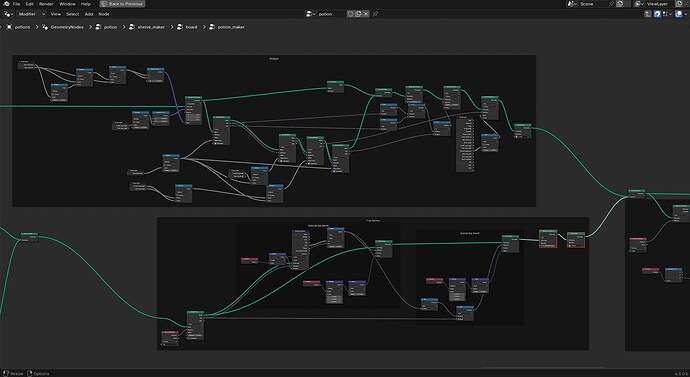Viewport: 690px width, 377px height.
Task: Click the Scene name field
Action: (x=592, y=4)
